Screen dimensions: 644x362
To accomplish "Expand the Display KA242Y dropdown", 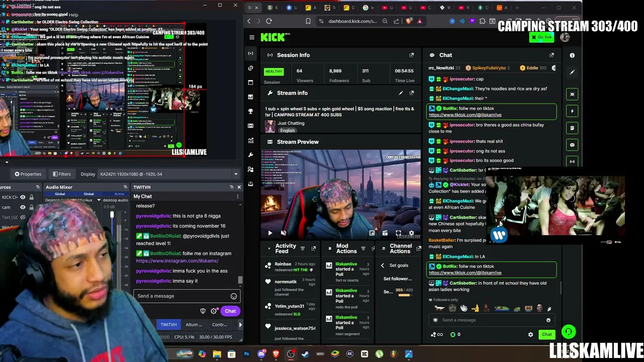I will (235, 174).
